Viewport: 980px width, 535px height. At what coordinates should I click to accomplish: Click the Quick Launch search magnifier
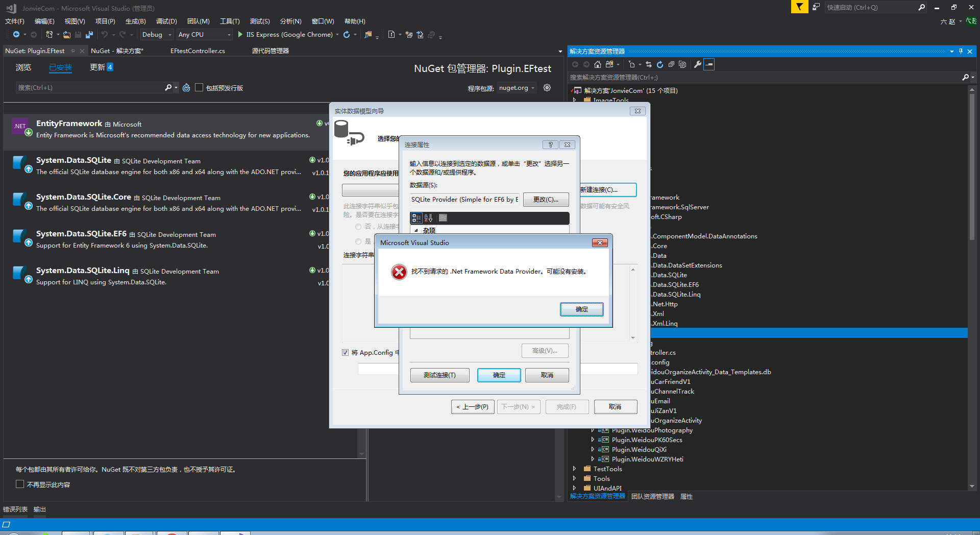921,7
